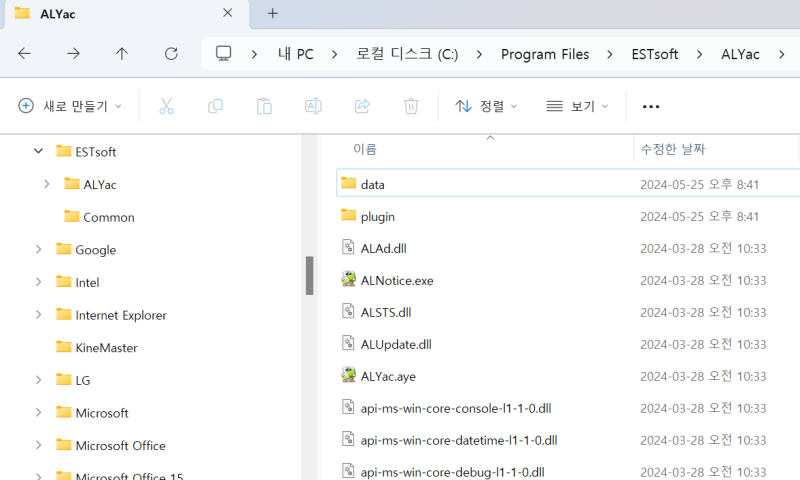Navigate up one folder level
This screenshot has width=800, height=480.
click(x=122, y=54)
